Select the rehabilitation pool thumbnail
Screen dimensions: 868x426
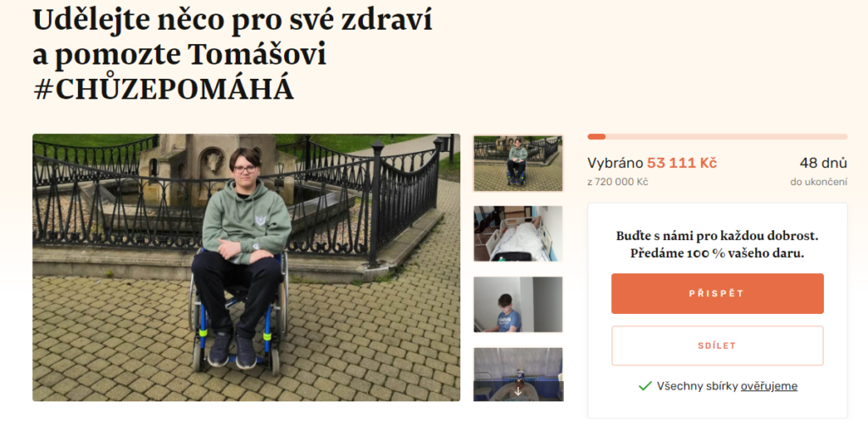coord(518,374)
